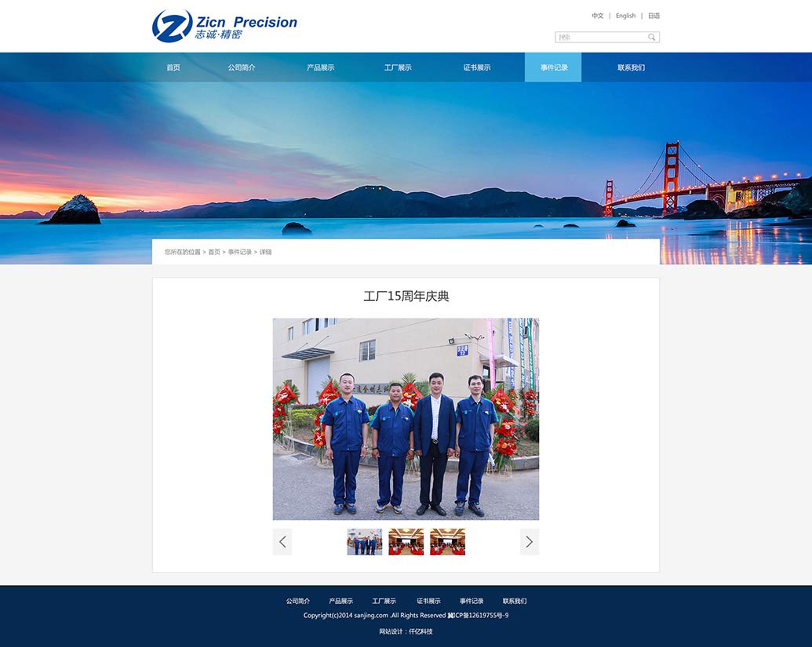Advance gallery with right arrow
The image size is (812, 647).
tap(529, 542)
